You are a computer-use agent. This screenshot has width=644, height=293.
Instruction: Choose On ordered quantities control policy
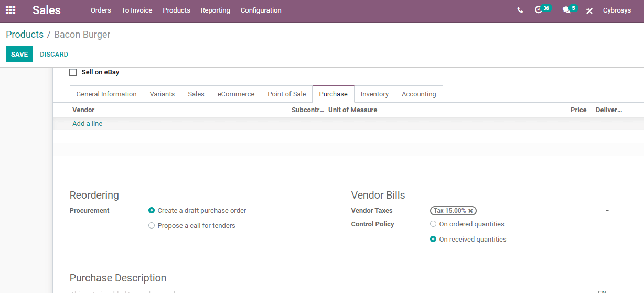tap(433, 224)
